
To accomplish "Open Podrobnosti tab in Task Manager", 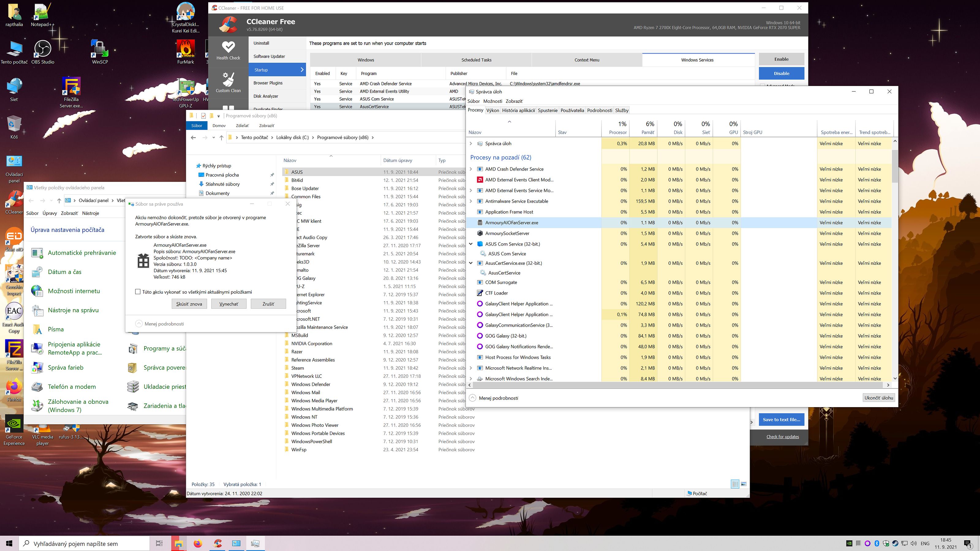I will click(600, 110).
